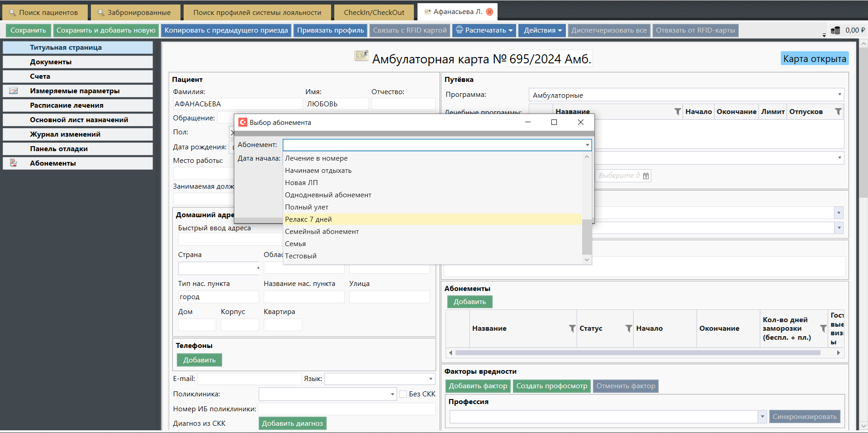
Task: Select Релакс 7 дней from the list
Action: (308, 219)
